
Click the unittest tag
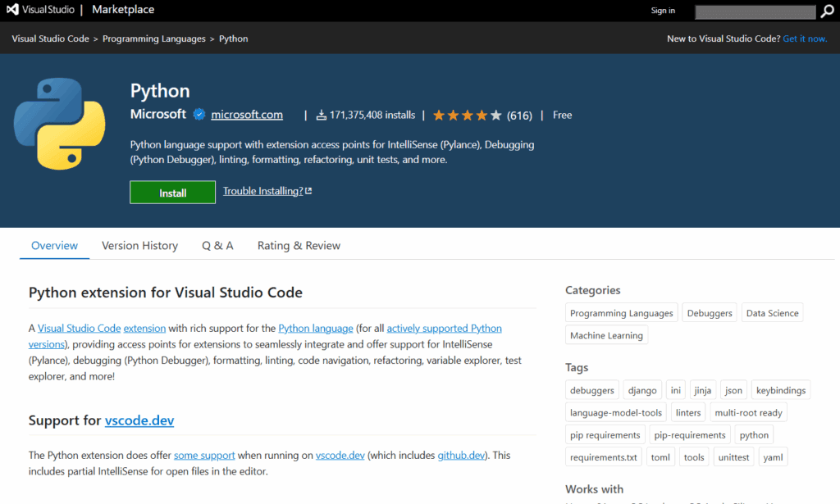pos(734,457)
